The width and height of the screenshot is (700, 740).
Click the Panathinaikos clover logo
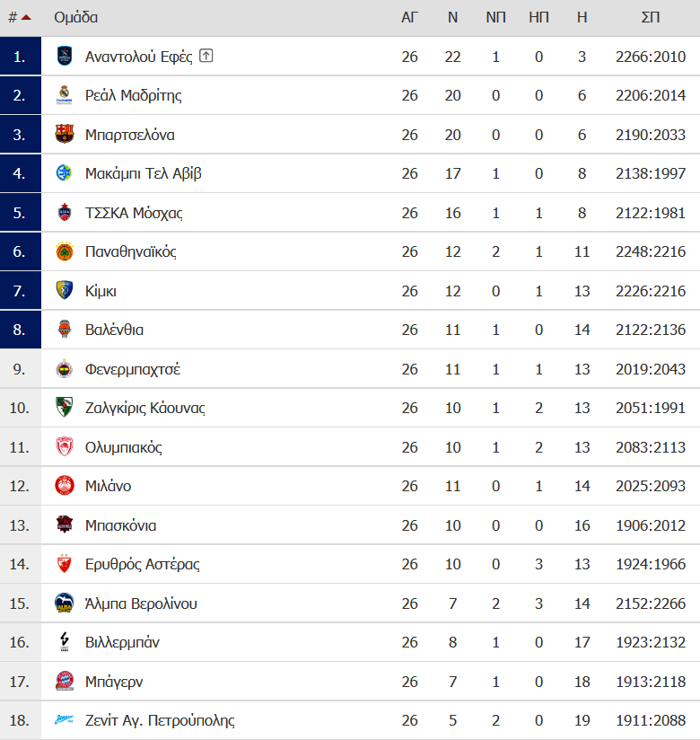pyautogui.click(x=64, y=251)
